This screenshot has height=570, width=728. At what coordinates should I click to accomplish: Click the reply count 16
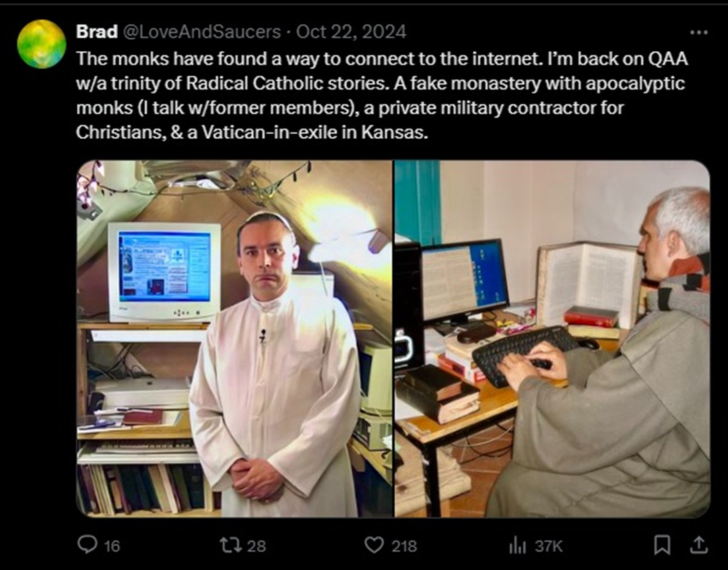click(x=112, y=546)
